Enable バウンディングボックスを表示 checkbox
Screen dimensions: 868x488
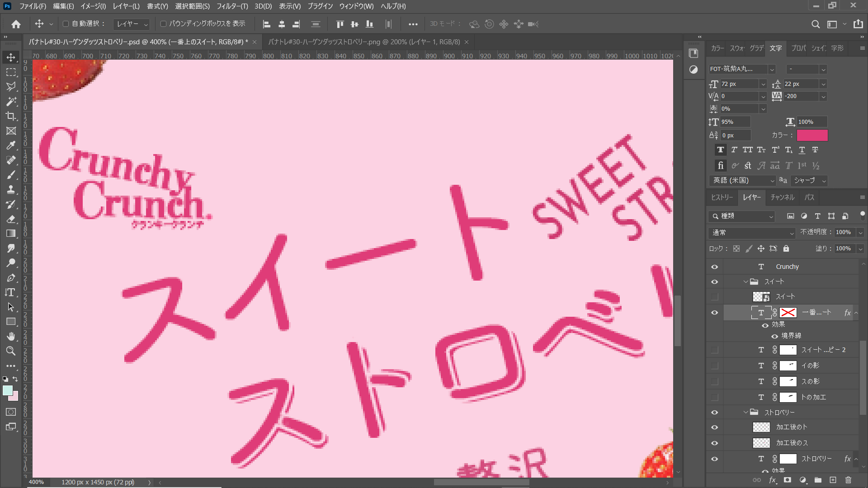click(163, 24)
